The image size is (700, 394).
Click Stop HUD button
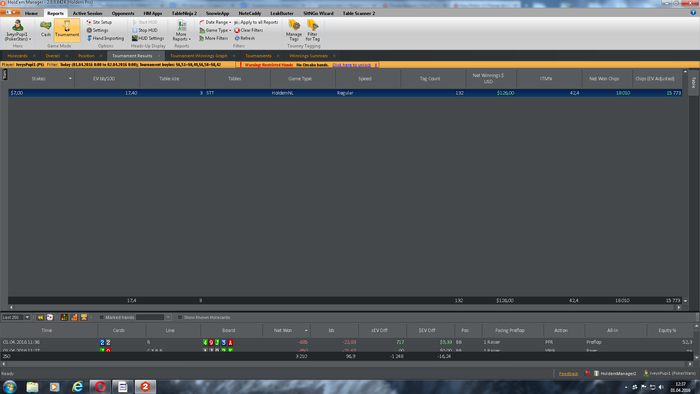click(145, 30)
